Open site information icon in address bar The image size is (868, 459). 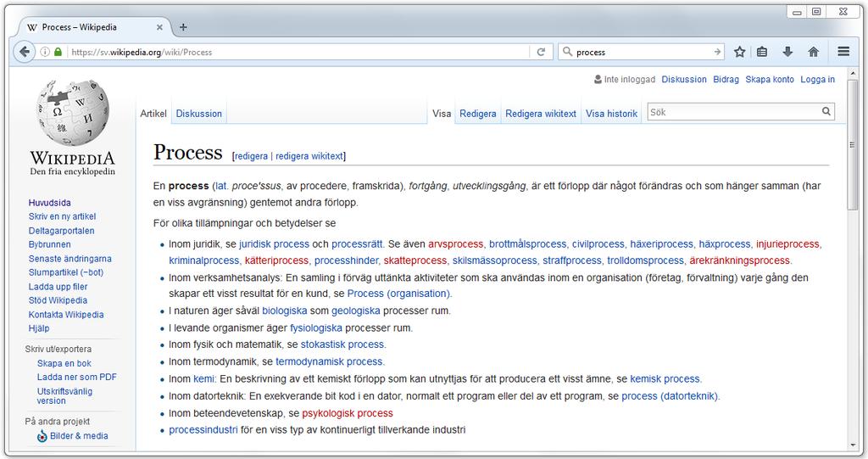tap(46, 52)
